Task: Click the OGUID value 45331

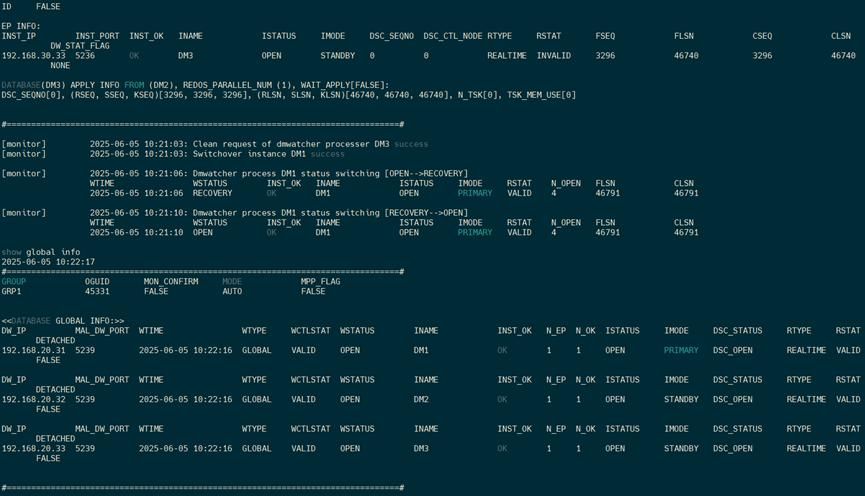Action: click(97, 291)
